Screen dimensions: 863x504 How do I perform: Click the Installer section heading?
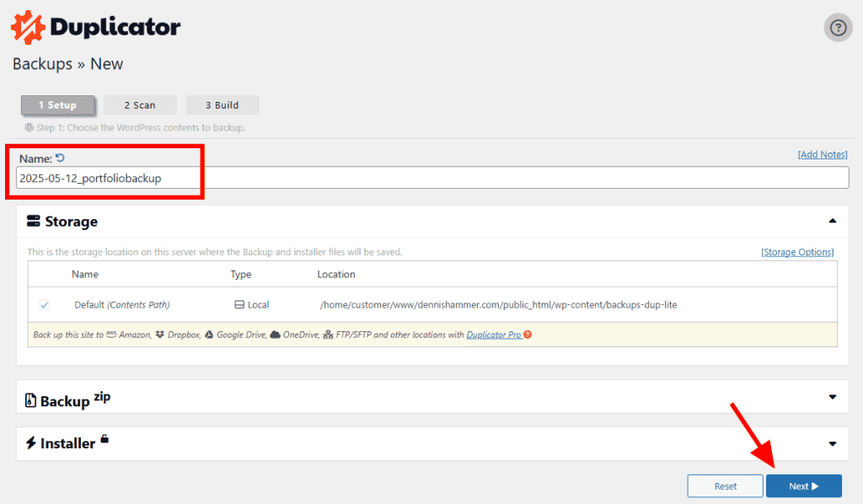[x=67, y=443]
